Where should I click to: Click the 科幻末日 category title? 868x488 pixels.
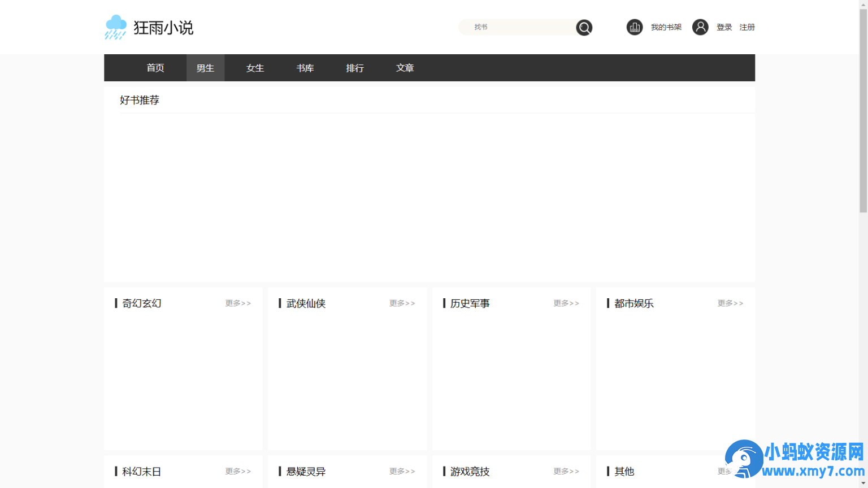[142, 471]
